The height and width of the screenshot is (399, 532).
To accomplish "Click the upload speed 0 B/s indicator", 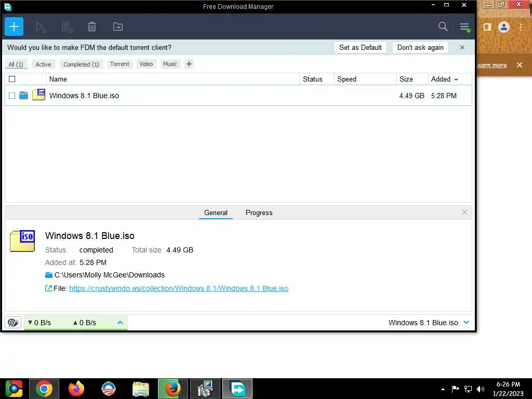I will [85, 323].
